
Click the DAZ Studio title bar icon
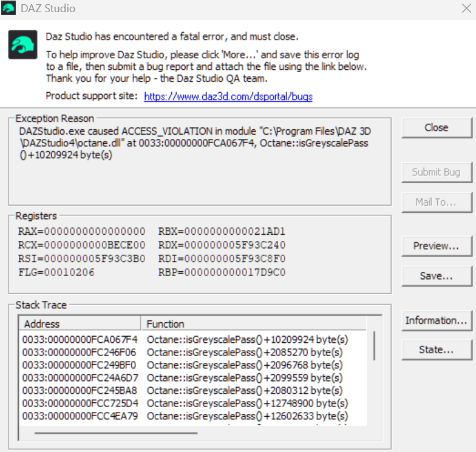[8, 8]
